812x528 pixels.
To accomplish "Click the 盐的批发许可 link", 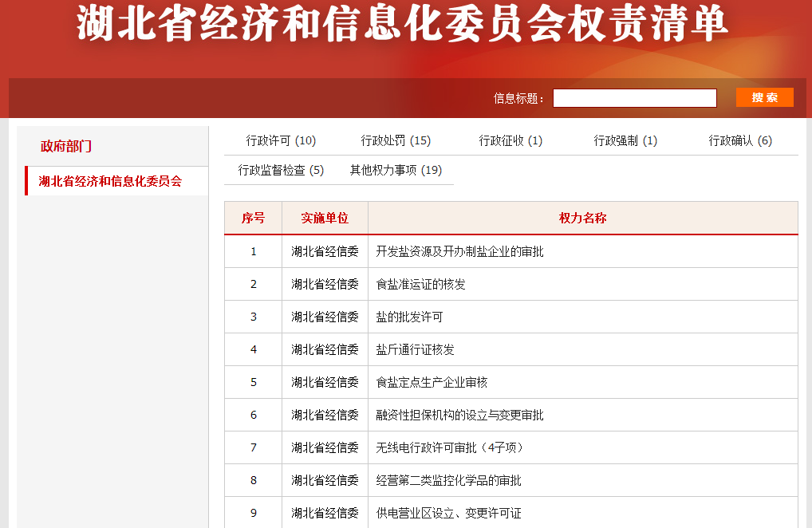I will pyautogui.click(x=409, y=317).
